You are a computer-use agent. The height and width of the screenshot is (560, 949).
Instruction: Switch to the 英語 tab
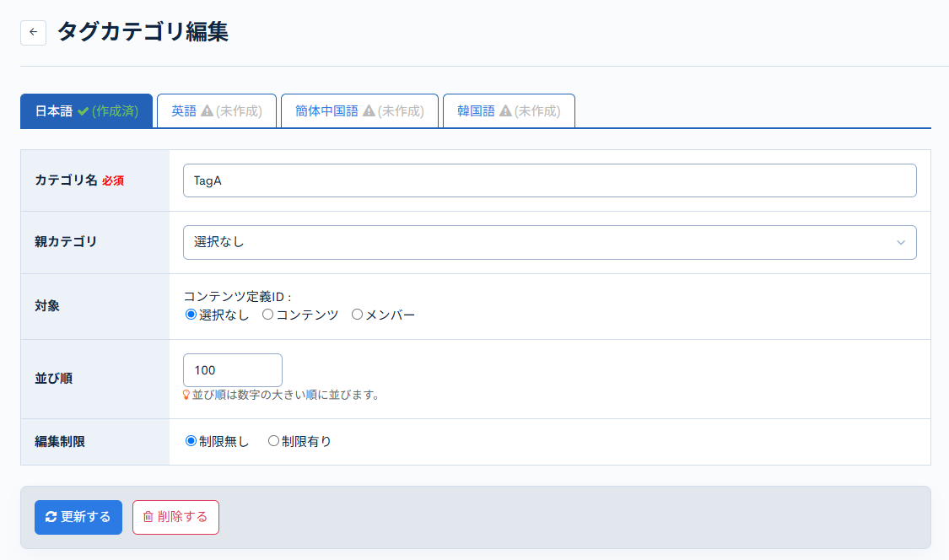[217, 110]
